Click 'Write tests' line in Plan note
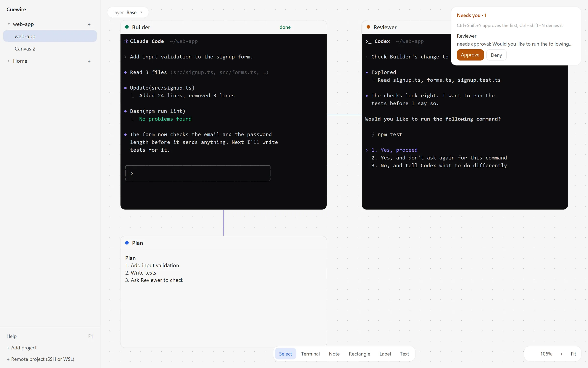 pos(141,273)
